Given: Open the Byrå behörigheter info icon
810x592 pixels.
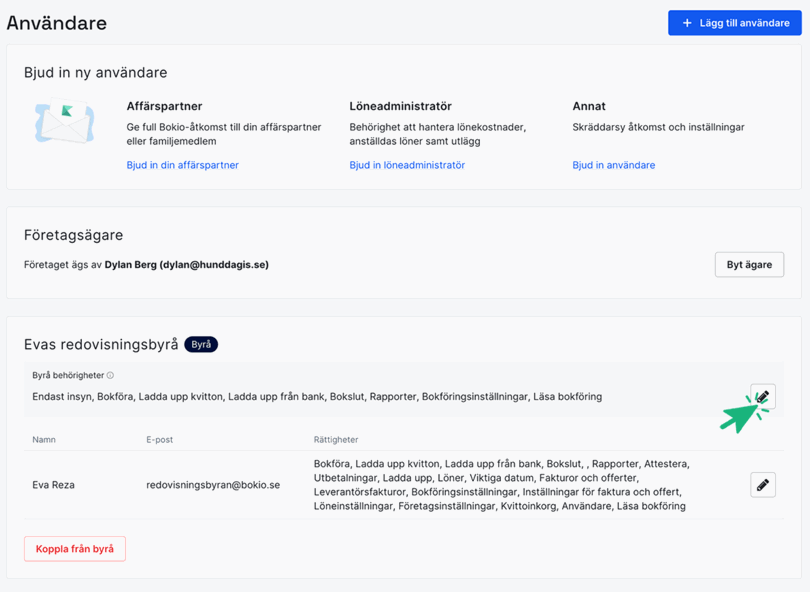Looking at the screenshot, I should (110, 376).
